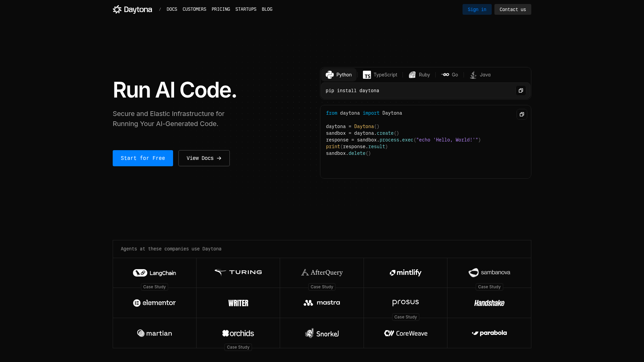Click Start for Free button
Screen dimensions: 644x362
coord(143,158)
